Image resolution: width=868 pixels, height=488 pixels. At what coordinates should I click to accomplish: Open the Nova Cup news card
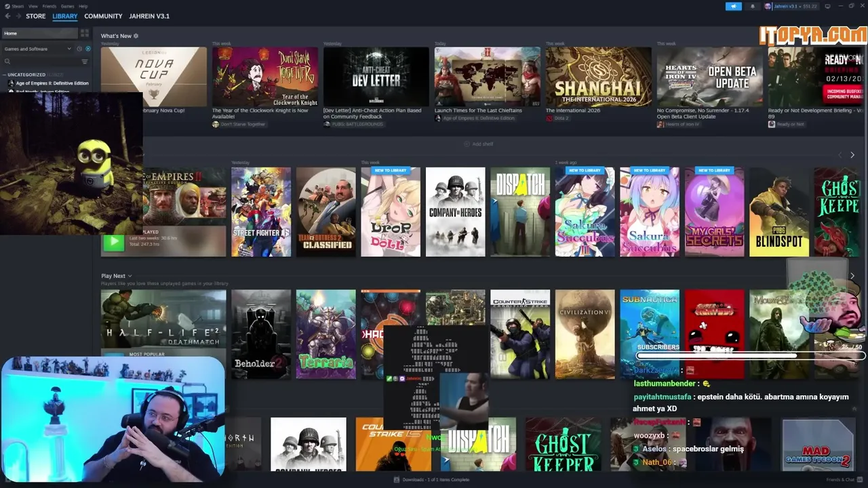point(154,77)
